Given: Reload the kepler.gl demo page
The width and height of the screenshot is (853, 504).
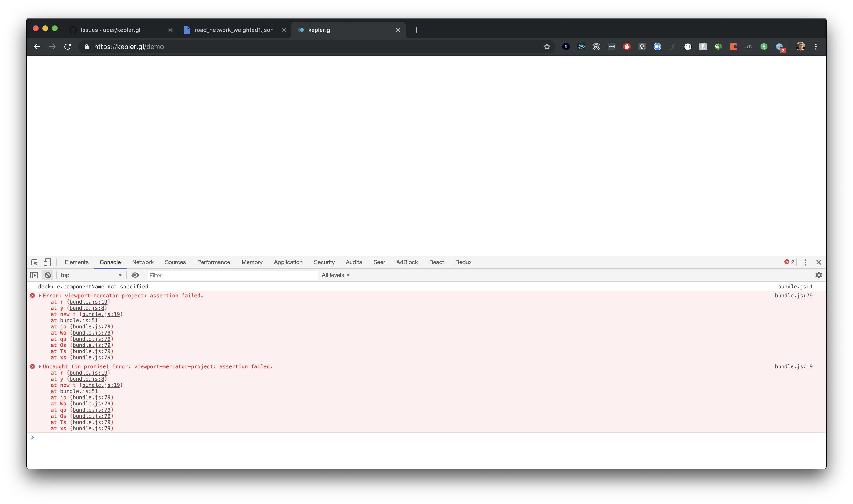Looking at the screenshot, I should pos(68,47).
